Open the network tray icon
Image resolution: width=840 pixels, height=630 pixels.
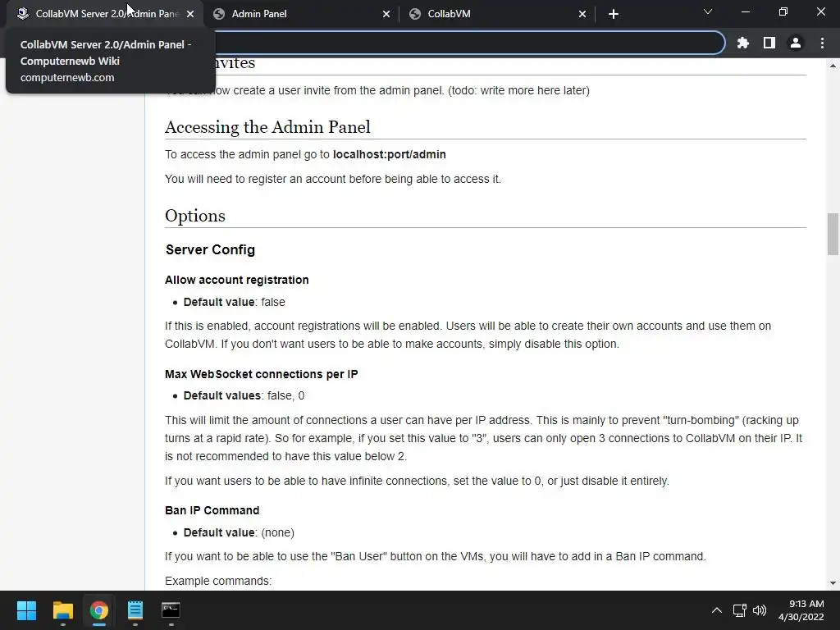click(740, 610)
